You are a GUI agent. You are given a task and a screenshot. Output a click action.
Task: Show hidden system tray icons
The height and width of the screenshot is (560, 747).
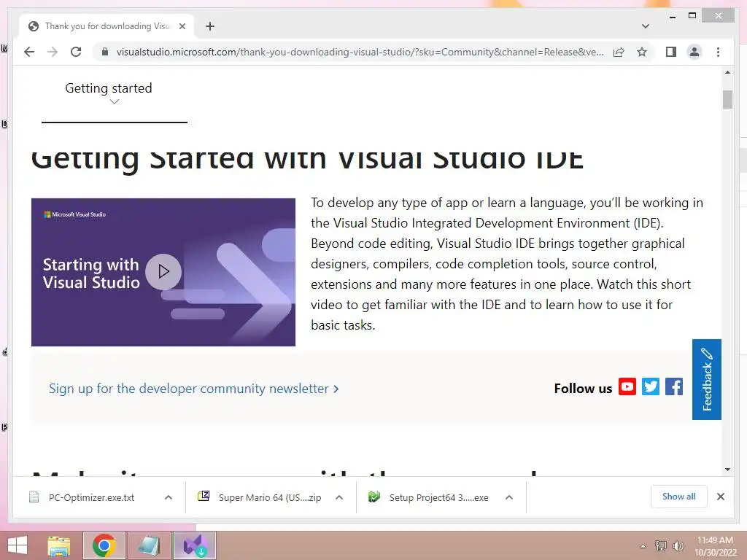pyautogui.click(x=643, y=546)
